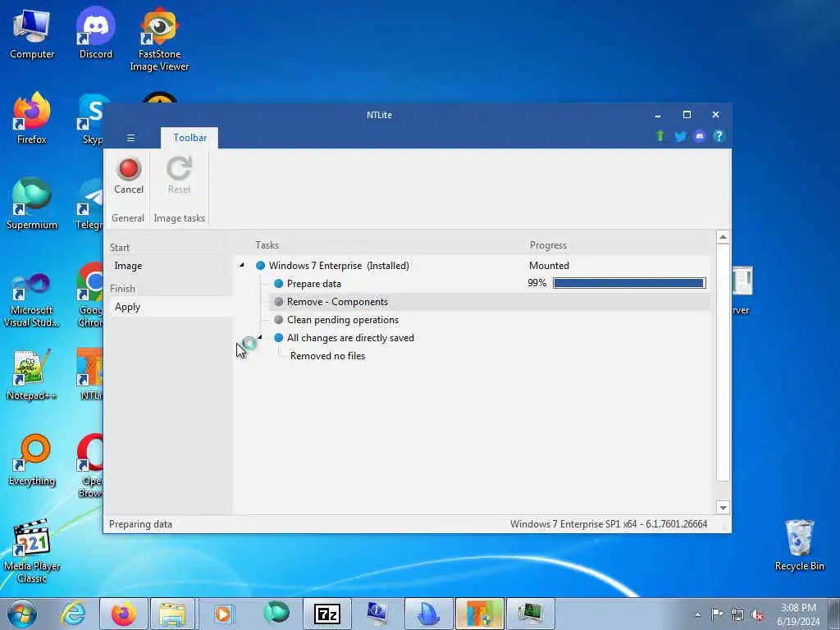Open the NTLite Discord link icon

(x=699, y=136)
